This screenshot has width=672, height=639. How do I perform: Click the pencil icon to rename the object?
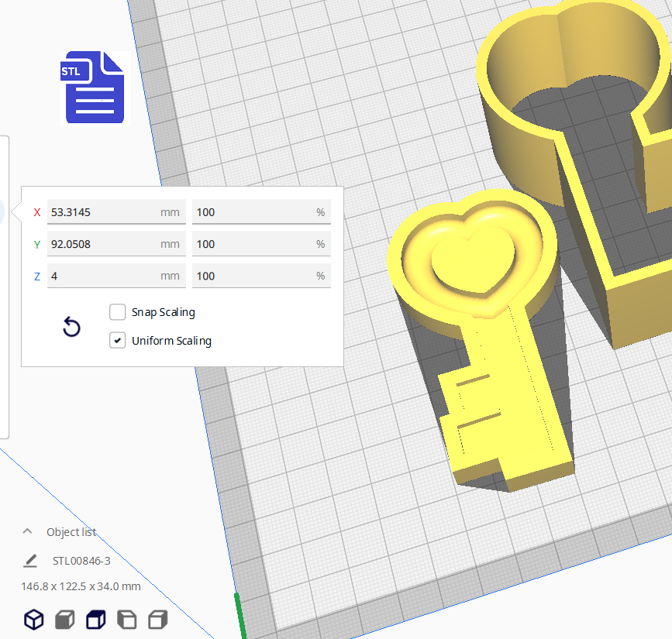pyautogui.click(x=30, y=561)
